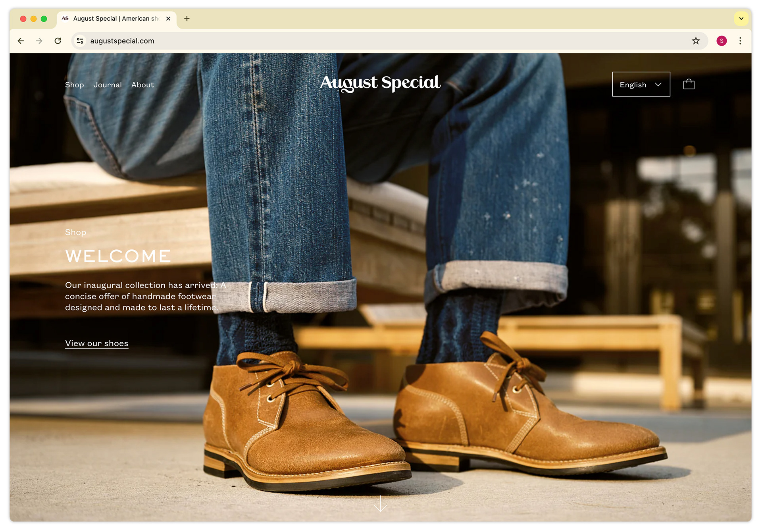This screenshot has width=762, height=532.
Task: Click the small 'Shop' label above WELCOME
Action: [75, 232]
